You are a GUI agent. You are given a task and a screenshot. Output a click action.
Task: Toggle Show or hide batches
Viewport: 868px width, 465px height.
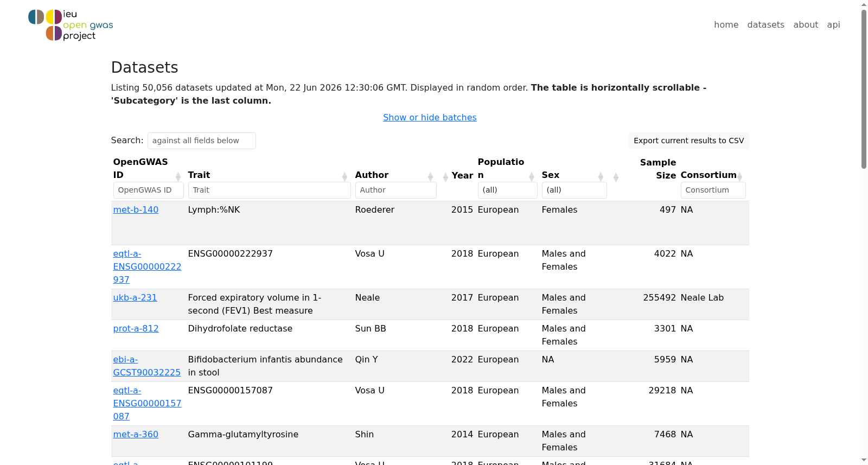click(430, 117)
